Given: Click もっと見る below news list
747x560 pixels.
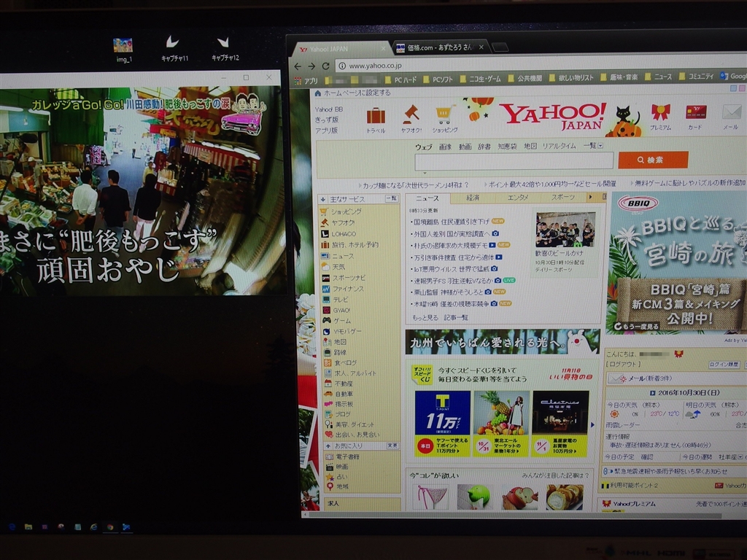Looking at the screenshot, I should (425, 318).
